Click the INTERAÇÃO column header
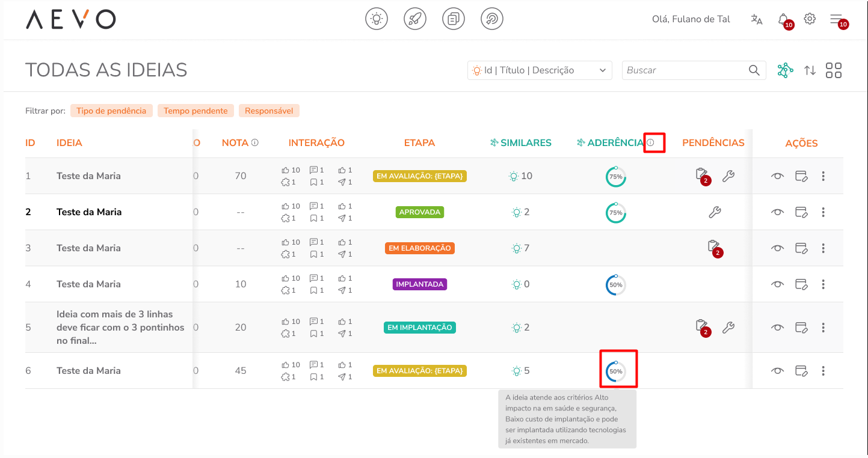The height and width of the screenshot is (458, 868). click(316, 143)
